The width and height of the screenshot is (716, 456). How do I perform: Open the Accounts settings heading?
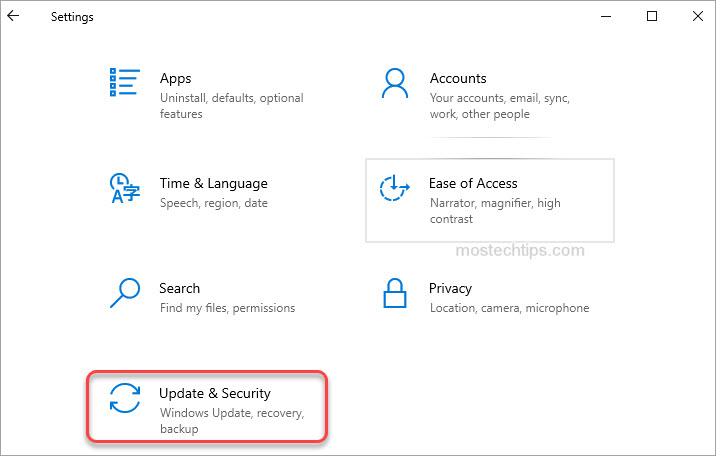458,78
